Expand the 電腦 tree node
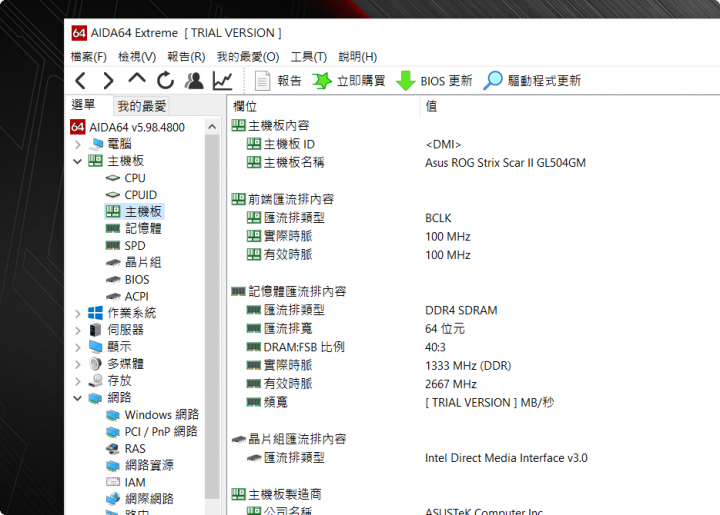The image size is (720, 515). (x=78, y=145)
